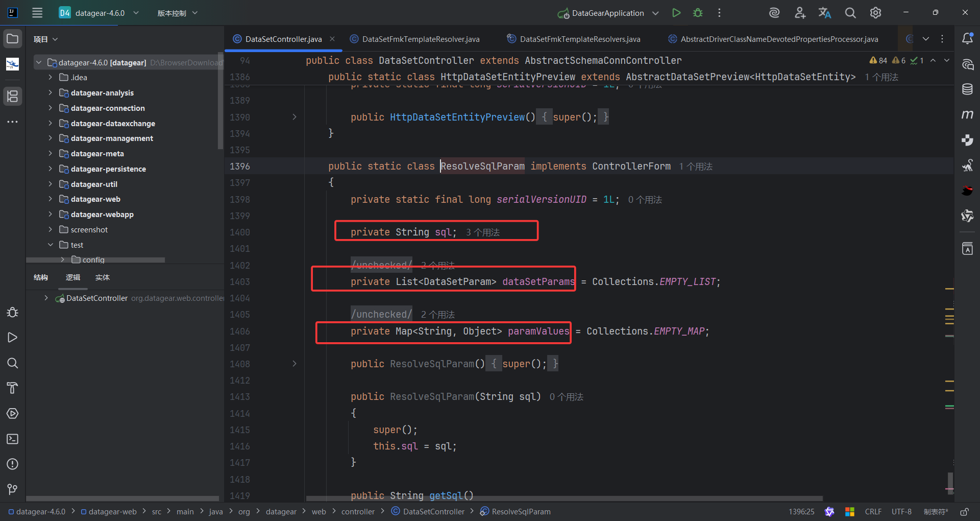Select the 结构 structure tab
The width and height of the screenshot is (980, 521).
click(x=41, y=277)
